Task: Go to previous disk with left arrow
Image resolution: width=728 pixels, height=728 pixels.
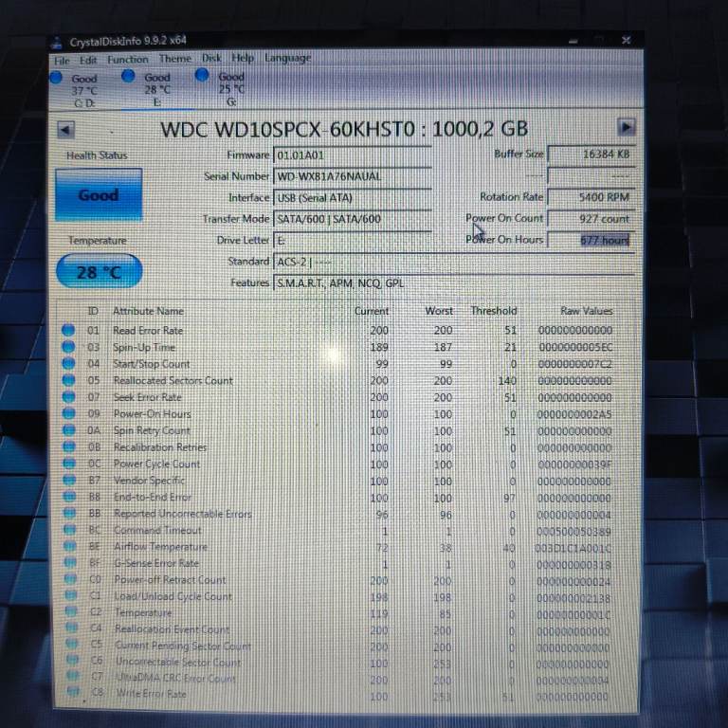Action: click(65, 130)
